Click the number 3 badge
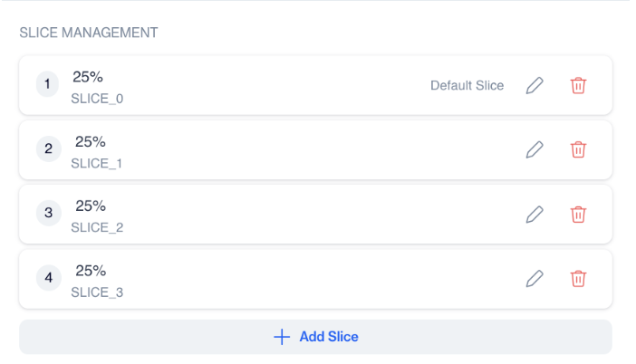 pyautogui.click(x=48, y=215)
